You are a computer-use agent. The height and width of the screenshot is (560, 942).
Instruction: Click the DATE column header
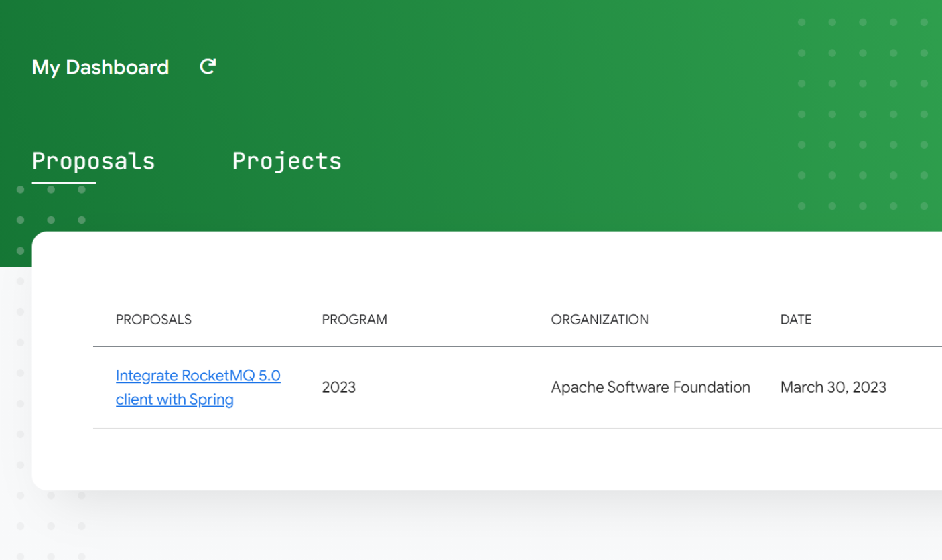point(795,320)
